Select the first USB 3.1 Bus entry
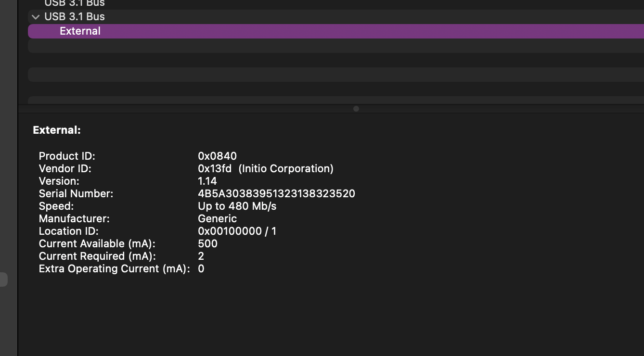The width and height of the screenshot is (644, 356). tap(74, 3)
